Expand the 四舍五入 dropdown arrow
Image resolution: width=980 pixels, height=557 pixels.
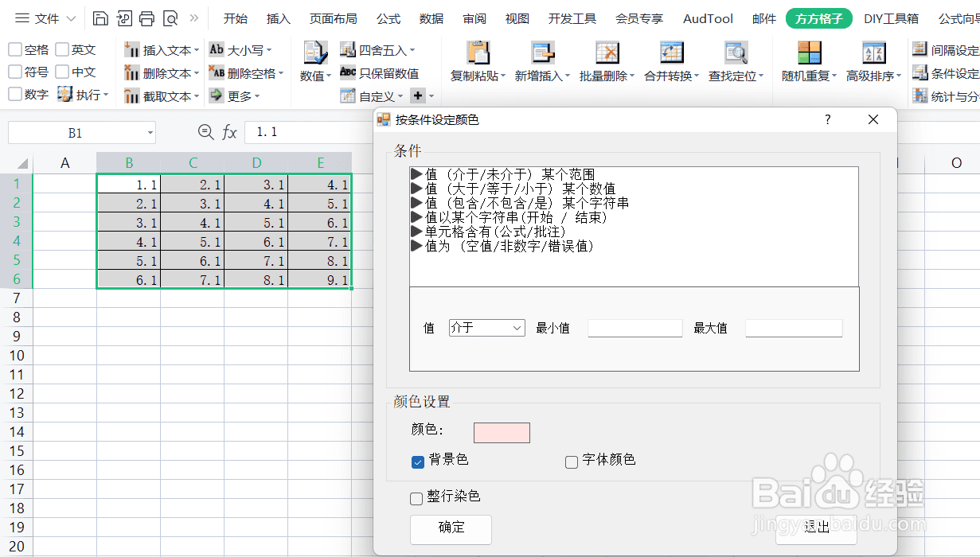(x=412, y=51)
